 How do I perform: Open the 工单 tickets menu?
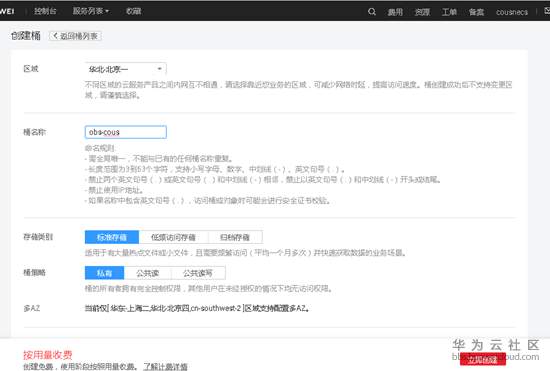point(449,12)
